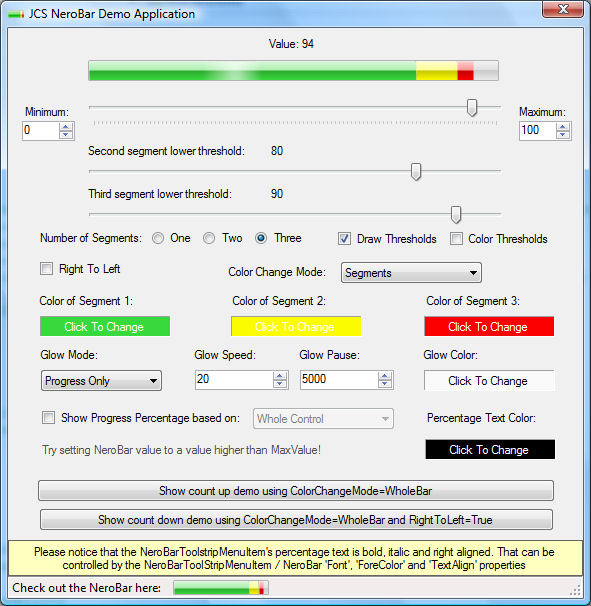The height and width of the screenshot is (606, 591).
Task: Change the Glow Color swatch
Action: point(489,381)
